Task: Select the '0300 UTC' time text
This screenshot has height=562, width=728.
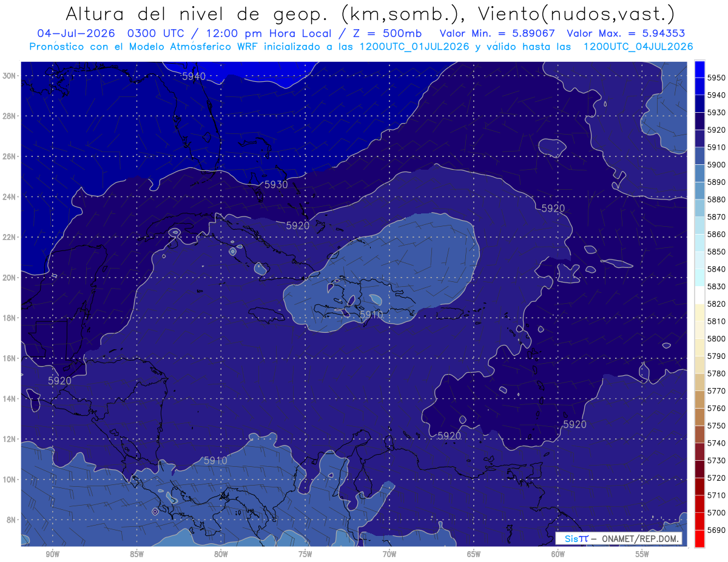Action: [x=155, y=33]
